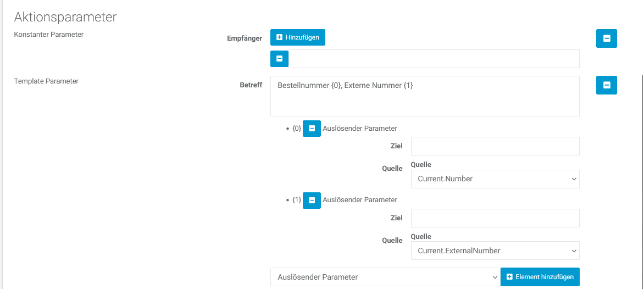
Task: Click the Konstanter Parameter label
Action: 48,35
